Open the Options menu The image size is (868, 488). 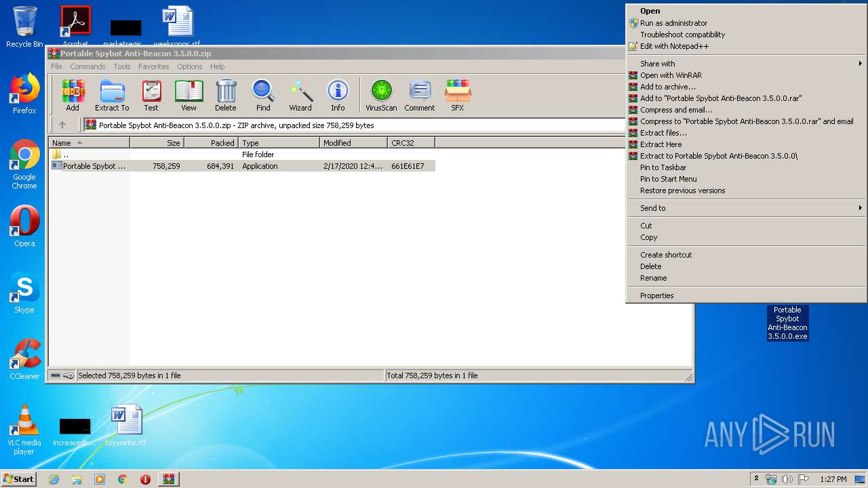click(190, 66)
